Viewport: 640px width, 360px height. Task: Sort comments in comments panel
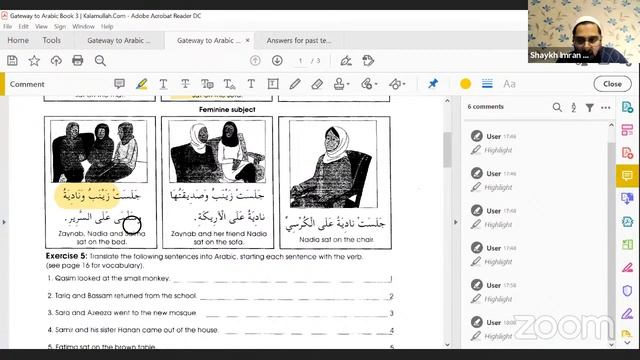573,107
